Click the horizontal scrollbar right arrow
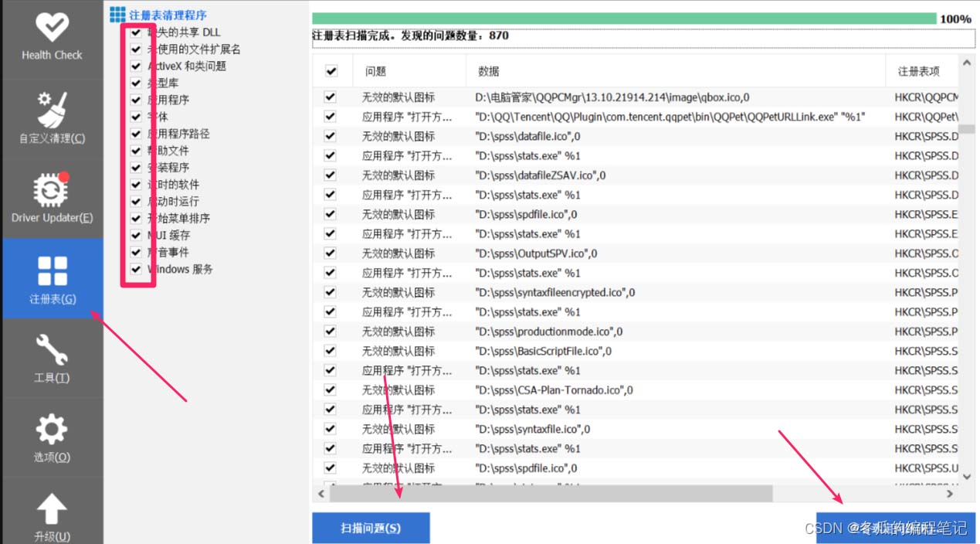 [x=950, y=494]
